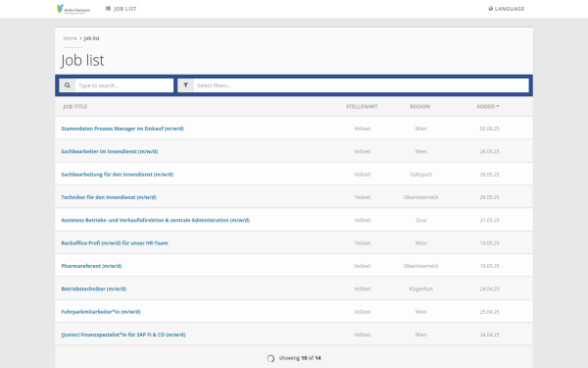Sort by Stellenart column header
588x368 pixels.
pos(362,107)
